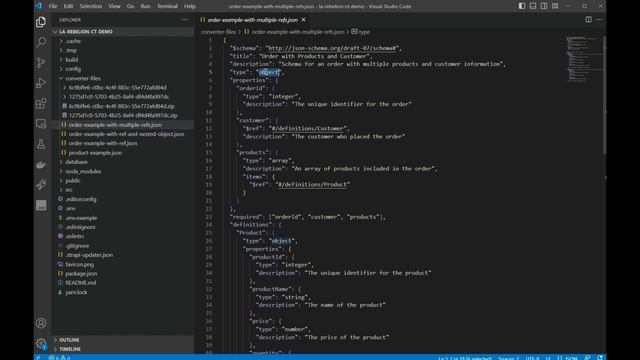The image size is (640, 360).
Task: Open the Search view in activity bar
Action: click(41, 42)
